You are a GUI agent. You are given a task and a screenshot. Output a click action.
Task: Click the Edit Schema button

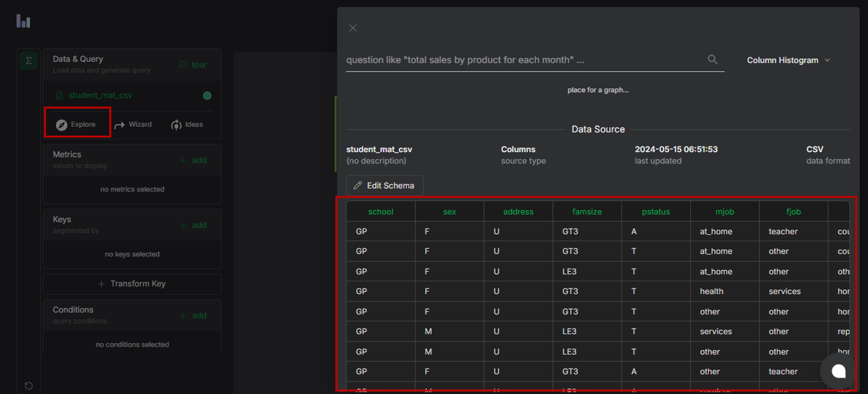point(384,185)
